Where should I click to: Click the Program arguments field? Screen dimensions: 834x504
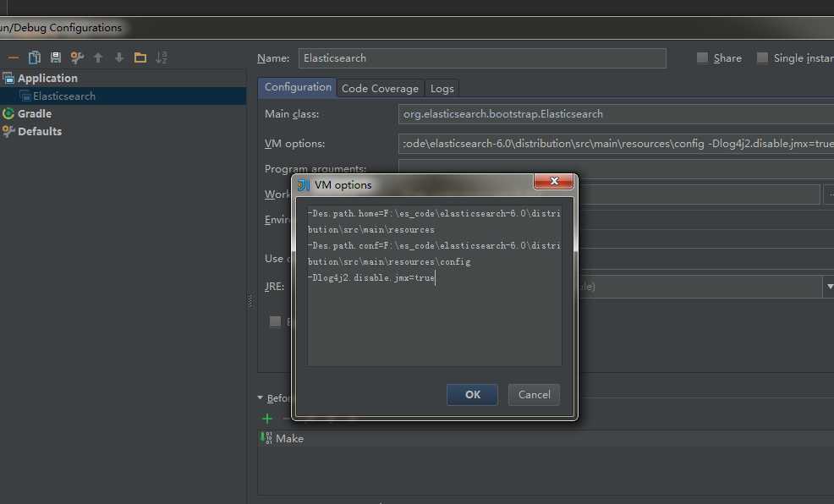tap(616, 167)
